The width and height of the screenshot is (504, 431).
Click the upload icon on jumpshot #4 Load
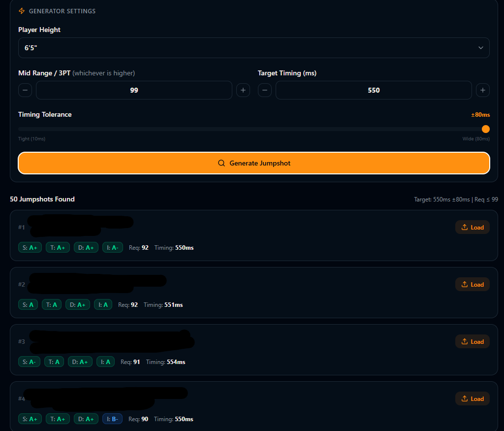coord(465,398)
